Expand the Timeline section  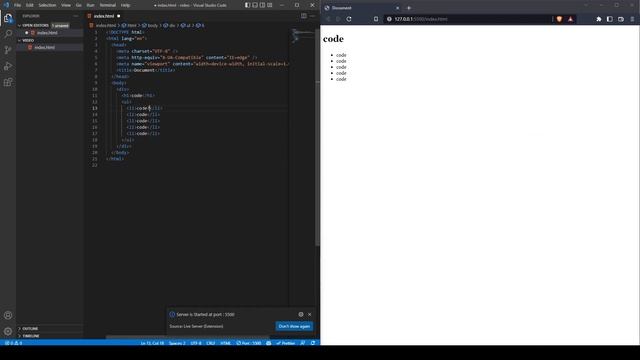[49, 336]
